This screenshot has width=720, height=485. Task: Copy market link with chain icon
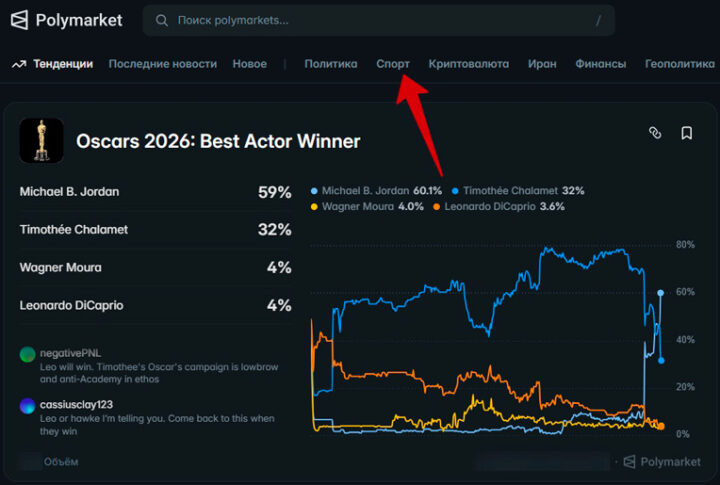pos(655,132)
